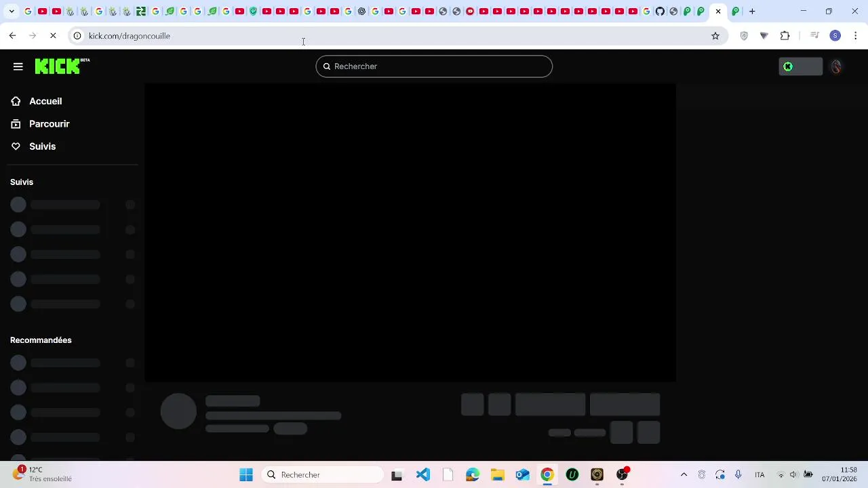Bookmark this tab with the star
Screen dimensions: 868x488
(x=715, y=35)
